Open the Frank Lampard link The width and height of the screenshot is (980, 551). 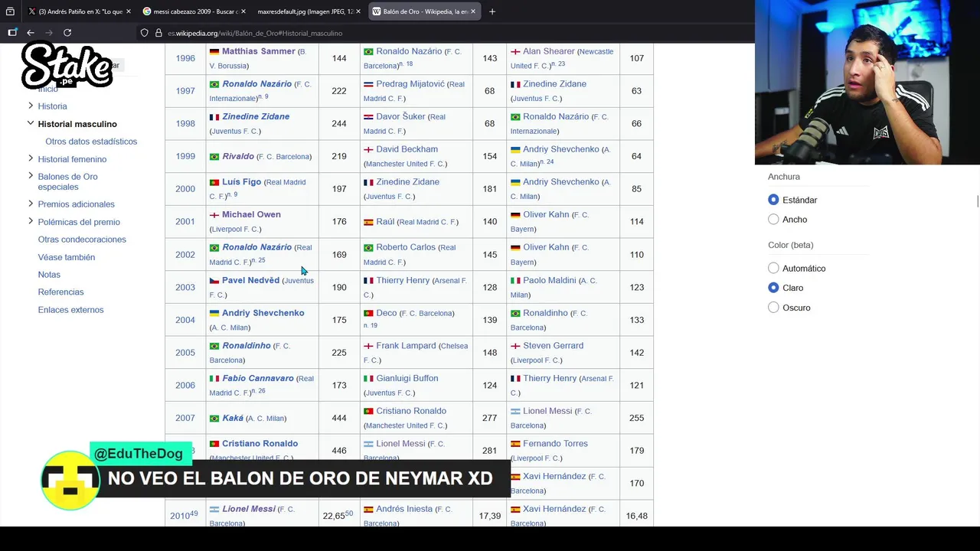406,345
